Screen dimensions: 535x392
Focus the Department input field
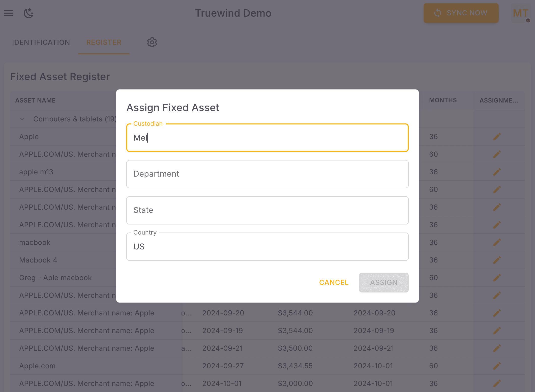267,174
